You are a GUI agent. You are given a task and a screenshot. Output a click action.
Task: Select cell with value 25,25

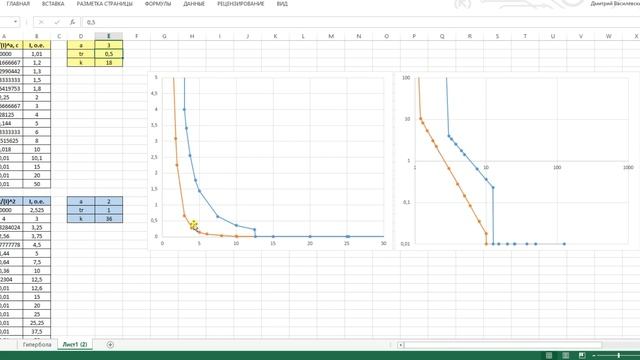tap(37, 323)
